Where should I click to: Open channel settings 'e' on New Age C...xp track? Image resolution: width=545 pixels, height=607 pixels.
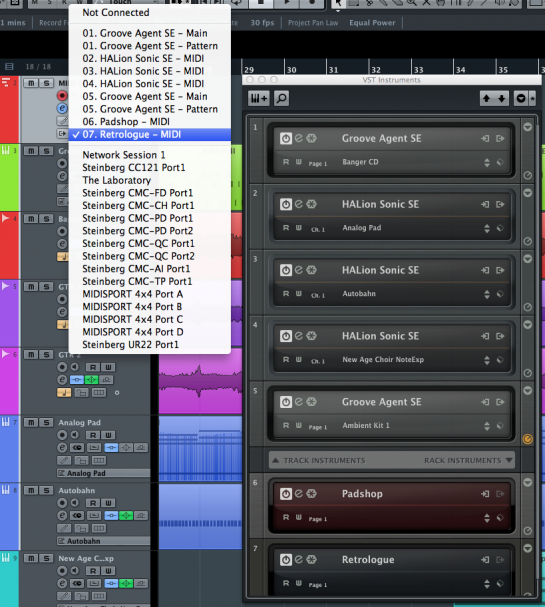(62, 583)
